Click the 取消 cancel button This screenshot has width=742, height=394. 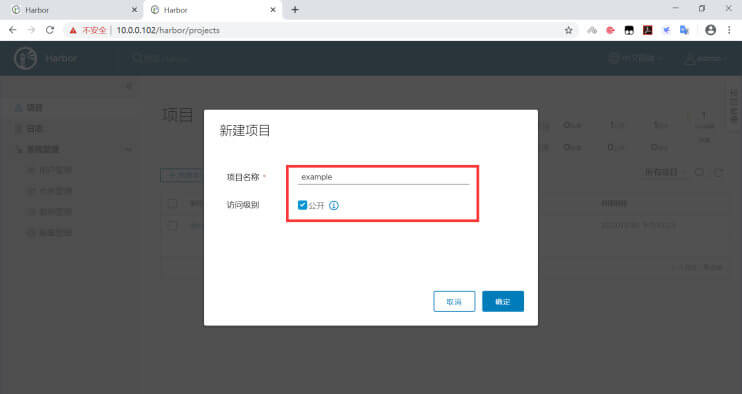pos(454,301)
